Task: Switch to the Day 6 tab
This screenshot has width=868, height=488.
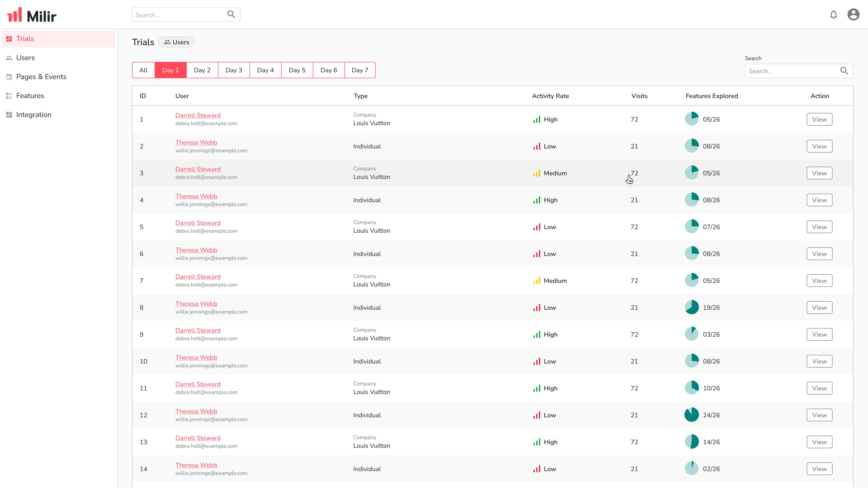Action: click(x=329, y=70)
